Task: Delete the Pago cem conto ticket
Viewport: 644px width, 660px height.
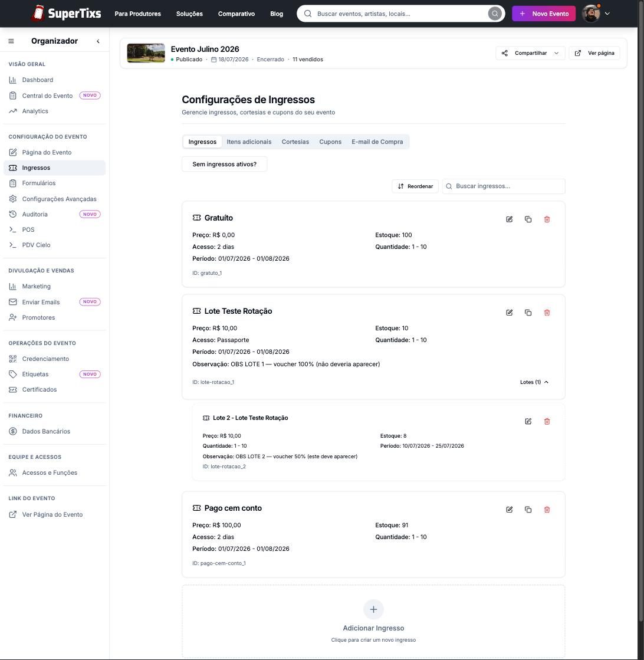Action: (x=547, y=510)
